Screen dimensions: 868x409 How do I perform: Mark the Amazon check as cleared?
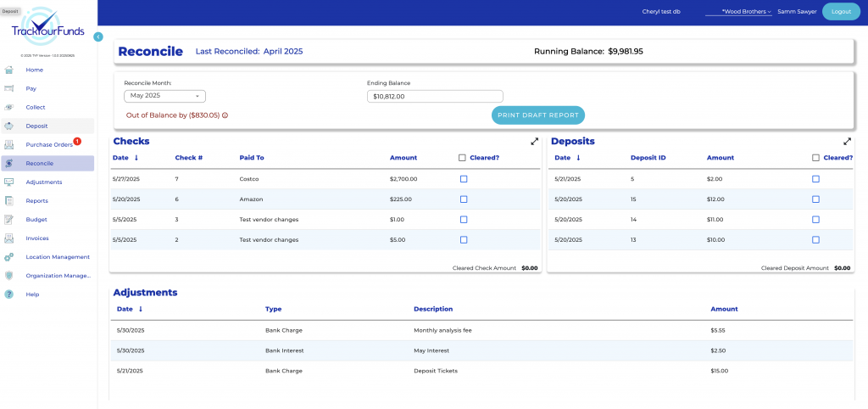click(x=464, y=199)
